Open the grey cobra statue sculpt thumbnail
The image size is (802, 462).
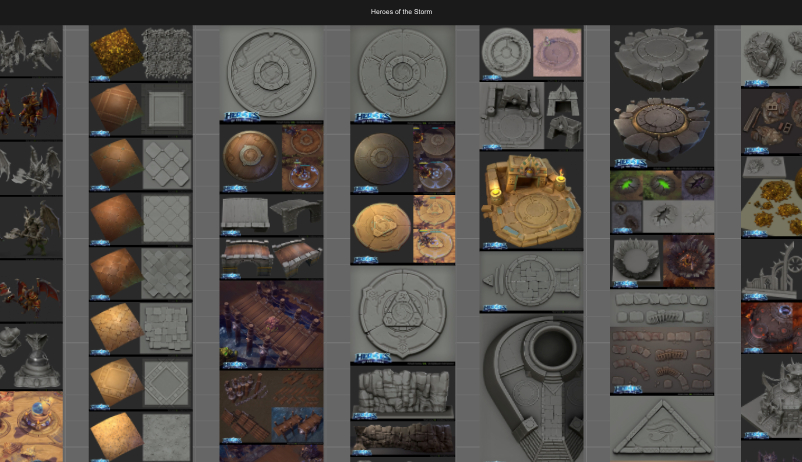[31, 357]
